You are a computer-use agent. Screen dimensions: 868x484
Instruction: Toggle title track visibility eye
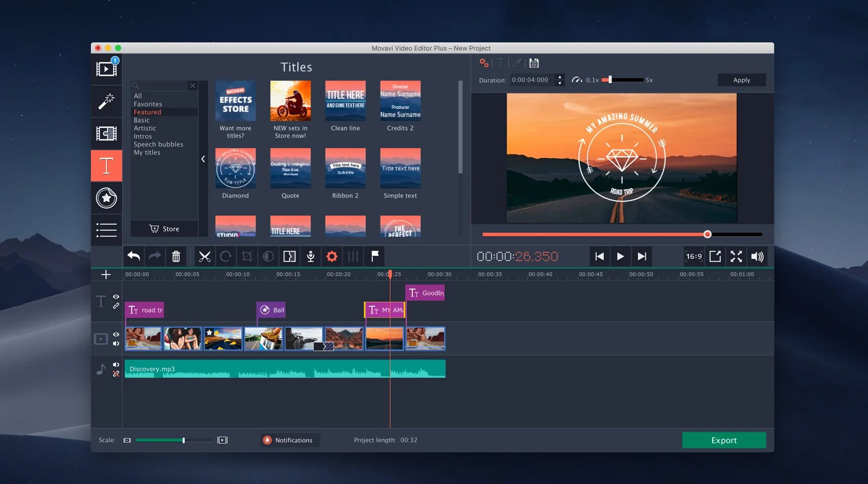point(116,296)
